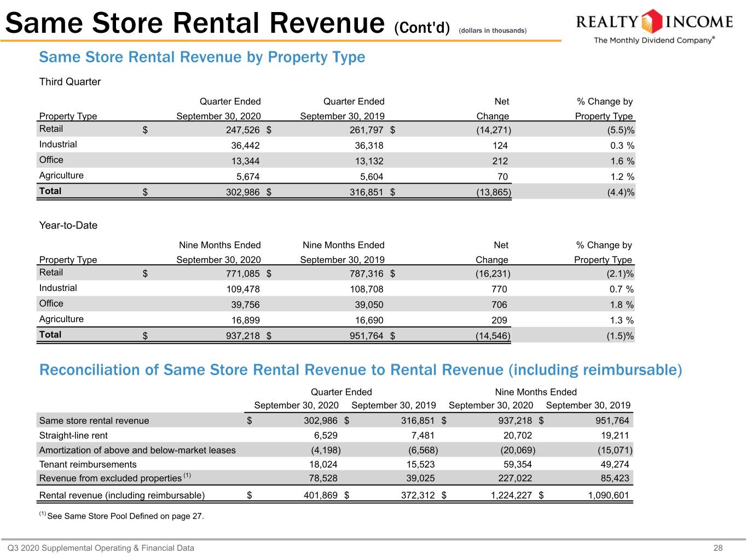Screen dimensions: 747x560
Task: Select Revenue from excluded properties footnote marker
Action: (x=187, y=475)
